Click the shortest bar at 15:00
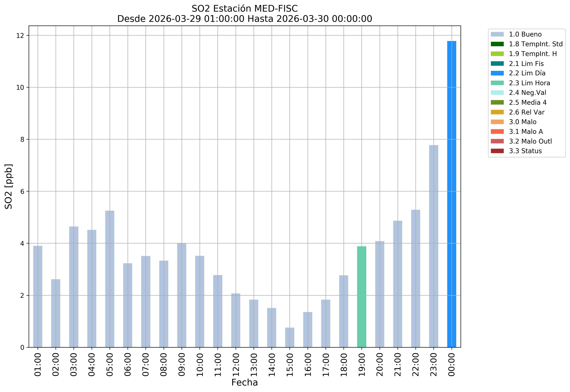The image size is (570, 392). tap(289, 338)
